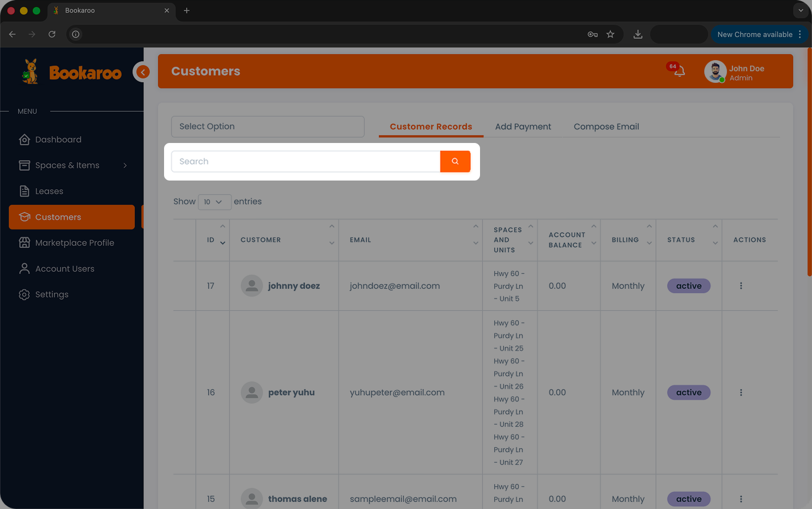Switch to the Add Payment tab
Image resolution: width=812 pixels, height=509 pixels.
[523, 126]
